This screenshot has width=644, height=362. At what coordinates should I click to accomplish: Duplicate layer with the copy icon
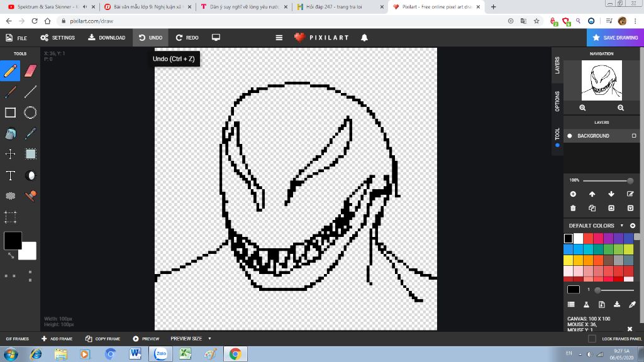(592, 208)
